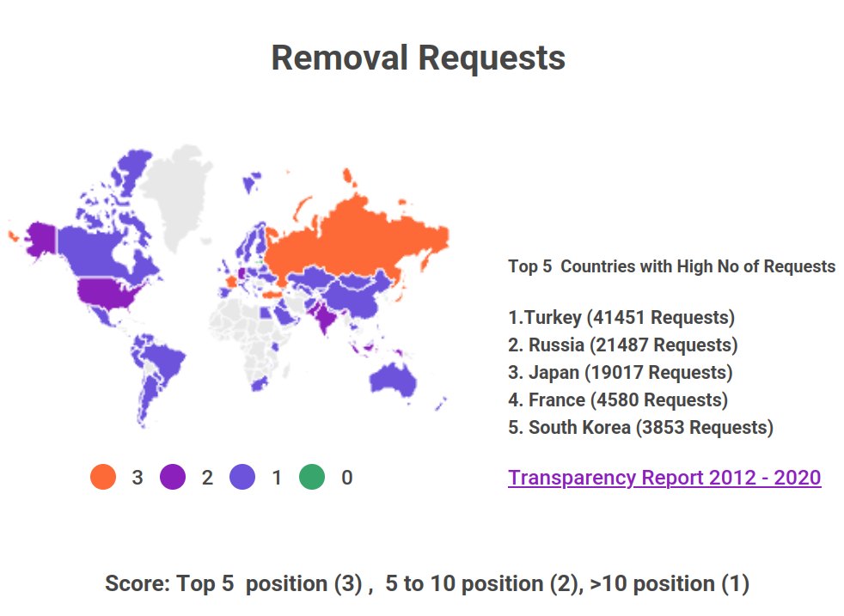This screenshot has height=616, width=844.
Task: Click the Removal Requests heading
Action: 419,58
